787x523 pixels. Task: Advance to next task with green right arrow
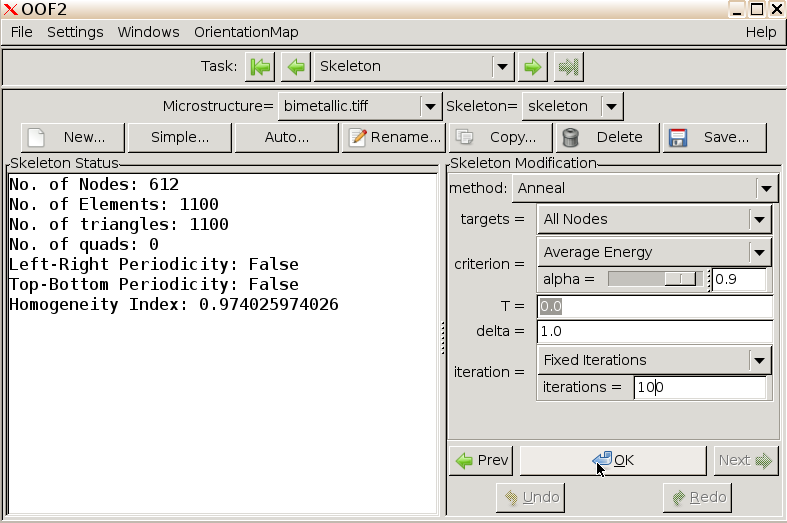pyautogui.click(x=533, y=67)
